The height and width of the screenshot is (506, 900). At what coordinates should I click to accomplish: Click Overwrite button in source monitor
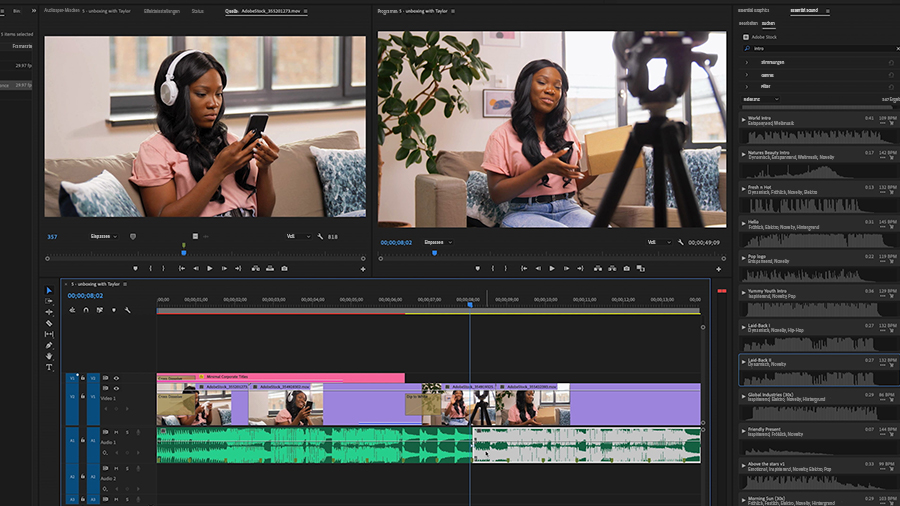pos(270,268)
